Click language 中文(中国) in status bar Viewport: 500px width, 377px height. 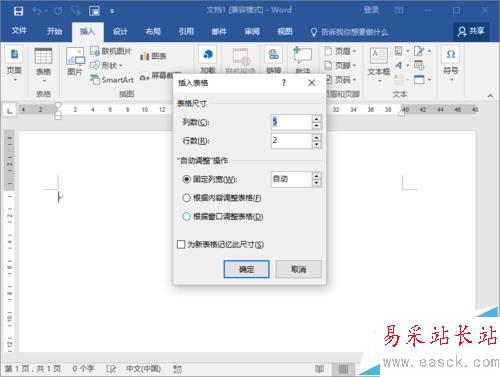pos(144,369)
